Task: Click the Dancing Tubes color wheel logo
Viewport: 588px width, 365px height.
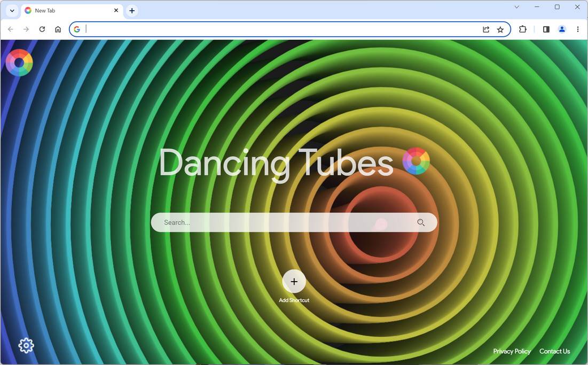Action: tap(19, 63)
